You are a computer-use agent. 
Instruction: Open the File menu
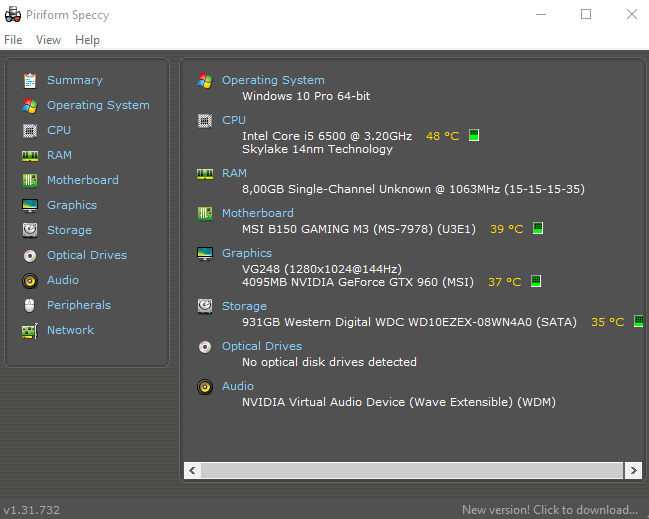(13, 40)
